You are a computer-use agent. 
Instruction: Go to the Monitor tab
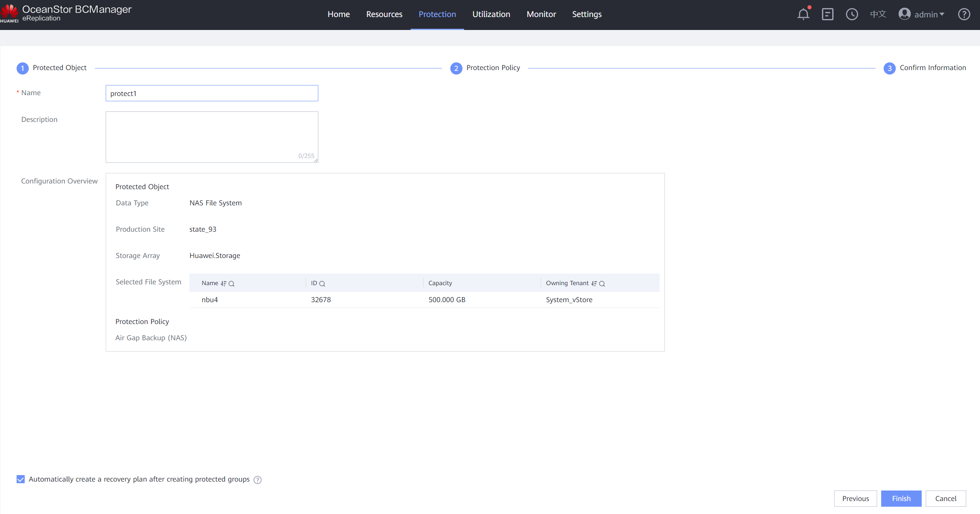[x=541, y=15]
